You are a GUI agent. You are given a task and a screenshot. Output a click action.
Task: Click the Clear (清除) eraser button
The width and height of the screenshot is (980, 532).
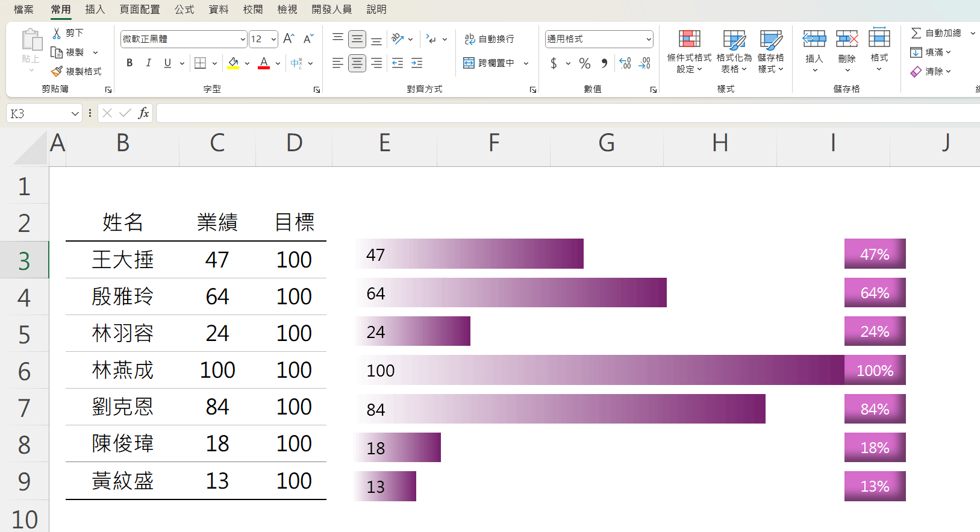pyautogui.click(x=931, y=71)
